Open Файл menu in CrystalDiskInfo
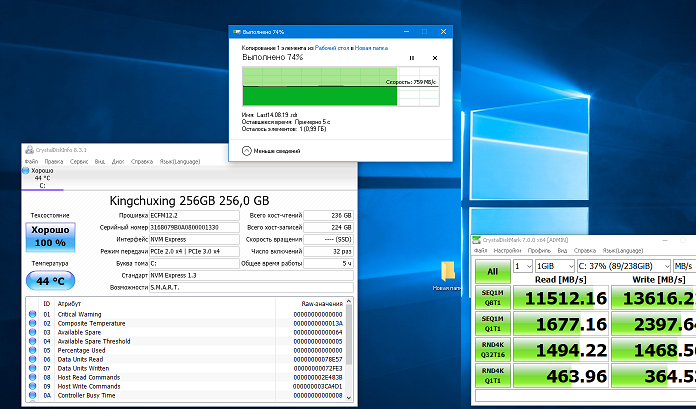This screenshot has height=409, width=699. click(31, 161)
